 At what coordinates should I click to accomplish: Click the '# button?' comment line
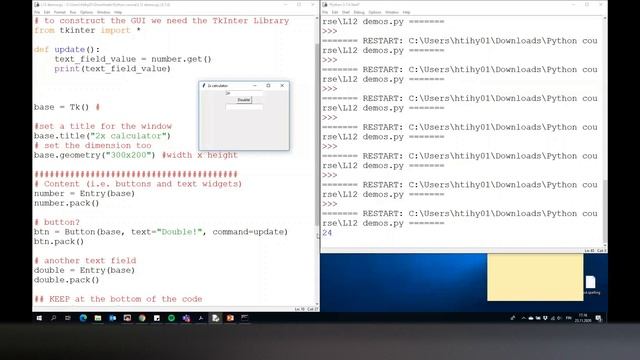[57, 222]
